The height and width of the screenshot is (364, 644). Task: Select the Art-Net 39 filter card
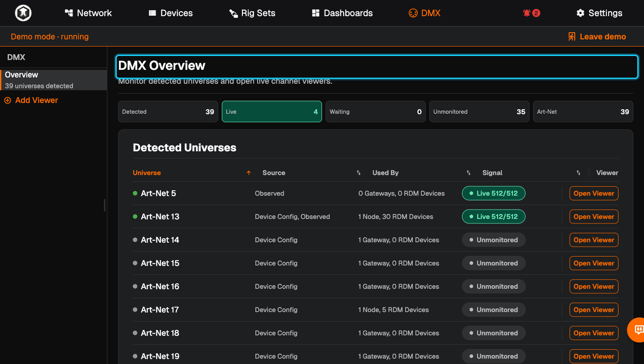[583, 111]
